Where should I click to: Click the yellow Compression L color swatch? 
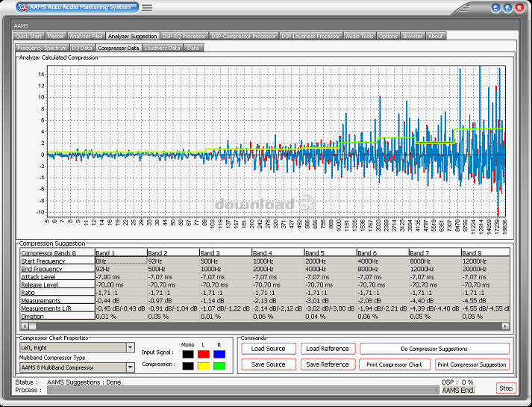coord(203,365)
